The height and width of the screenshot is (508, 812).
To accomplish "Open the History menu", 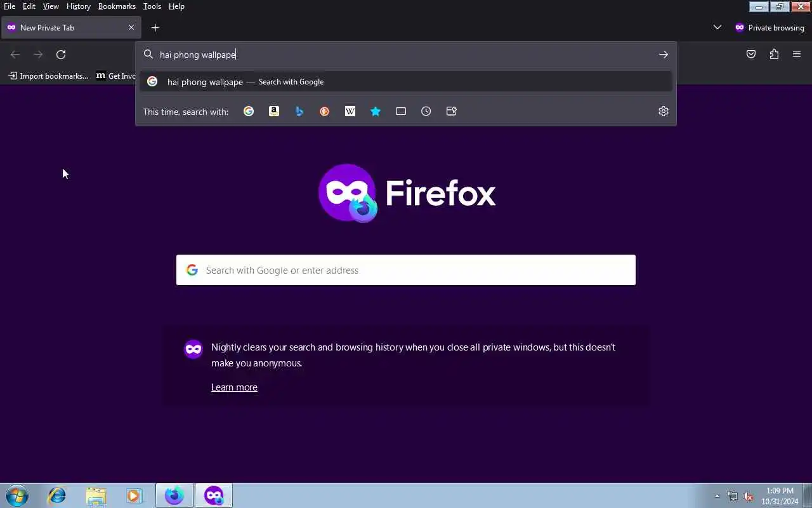I will point(79,6).
